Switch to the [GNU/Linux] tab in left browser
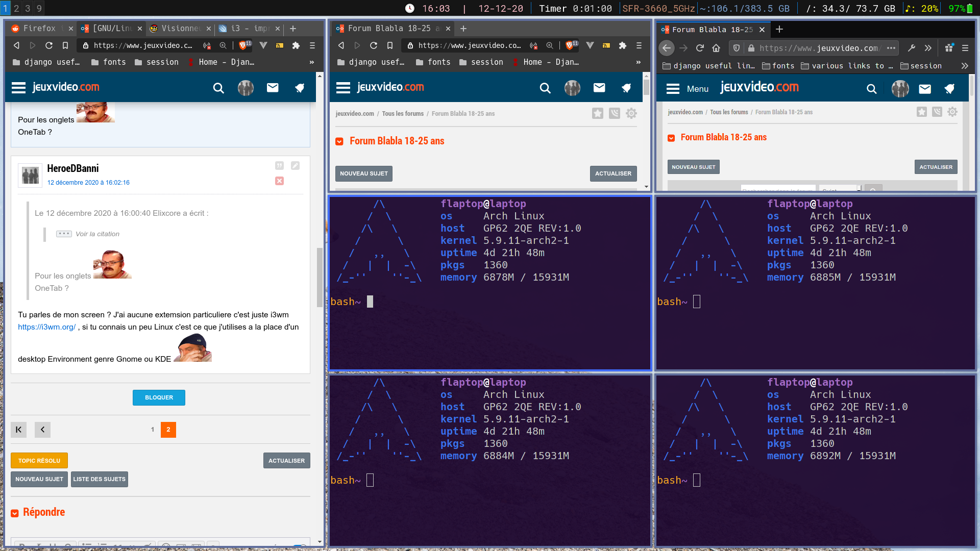Screen dimensions: 980x551 click(x=111, y=29)
